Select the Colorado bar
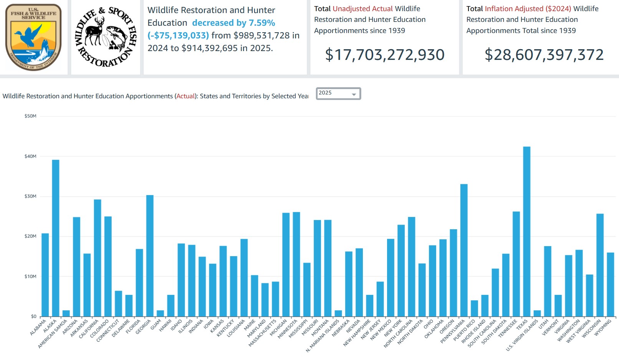 pos(108,266)
